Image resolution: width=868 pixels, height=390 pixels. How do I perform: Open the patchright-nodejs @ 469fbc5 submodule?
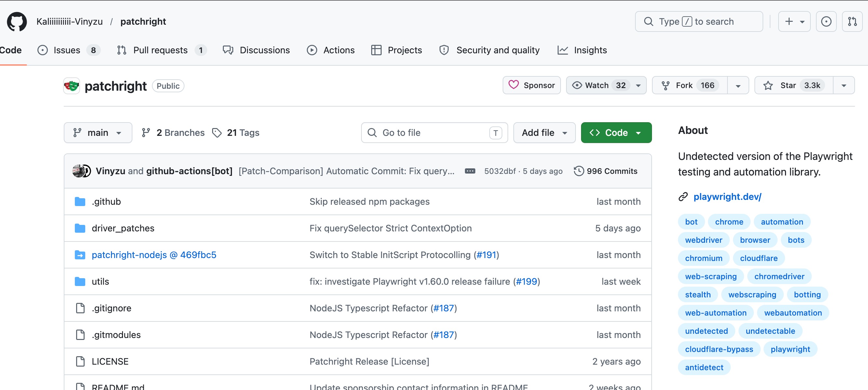click(x=154, y=255)
